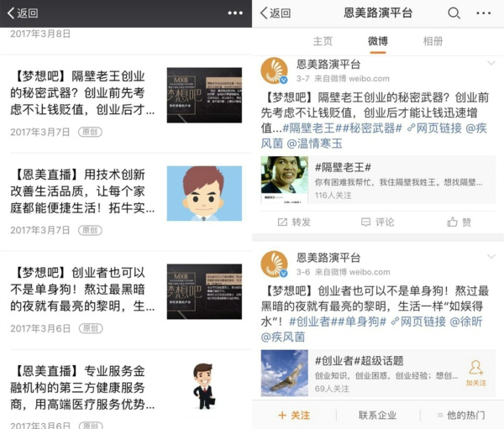Viewport: 504px width, 429px height.
Task: Open 恩美路演平台 avatar on first post
Action: pyautogui.click(x=274, y=71)
